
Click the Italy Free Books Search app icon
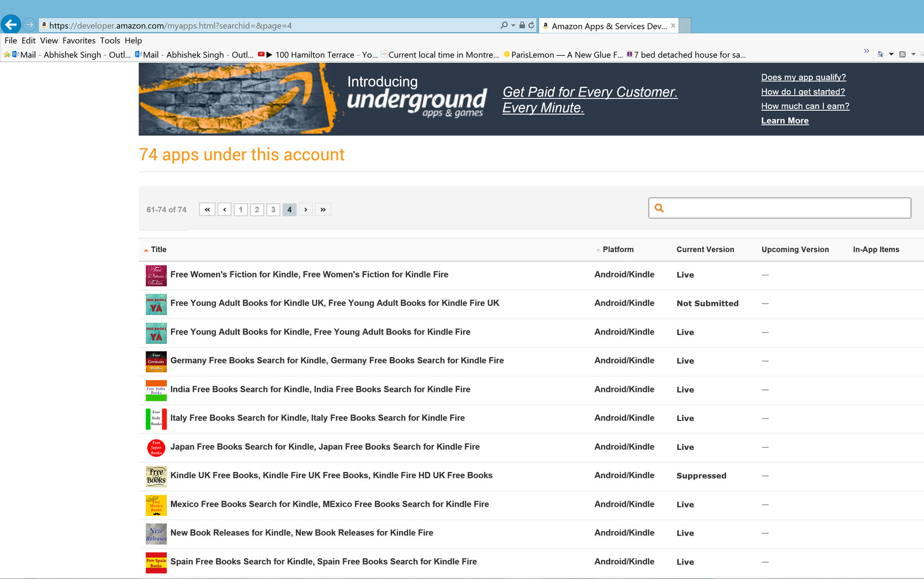click(156, 419)
